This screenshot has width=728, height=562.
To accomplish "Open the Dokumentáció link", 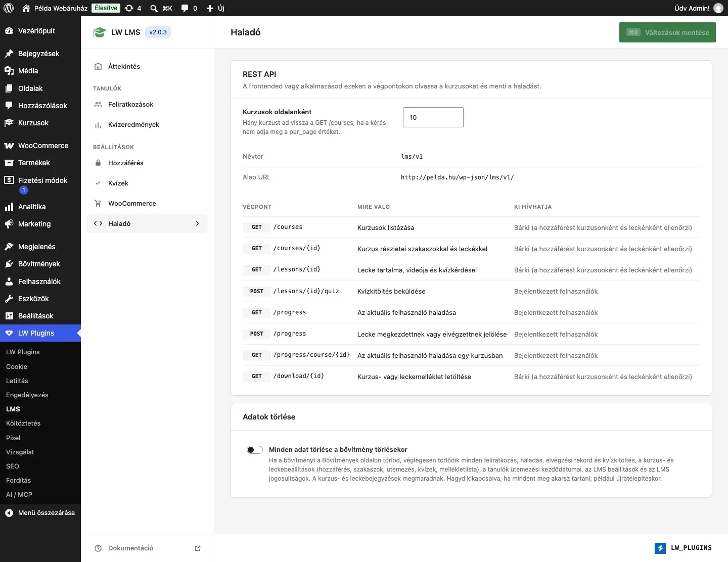I will coord(130,548).
